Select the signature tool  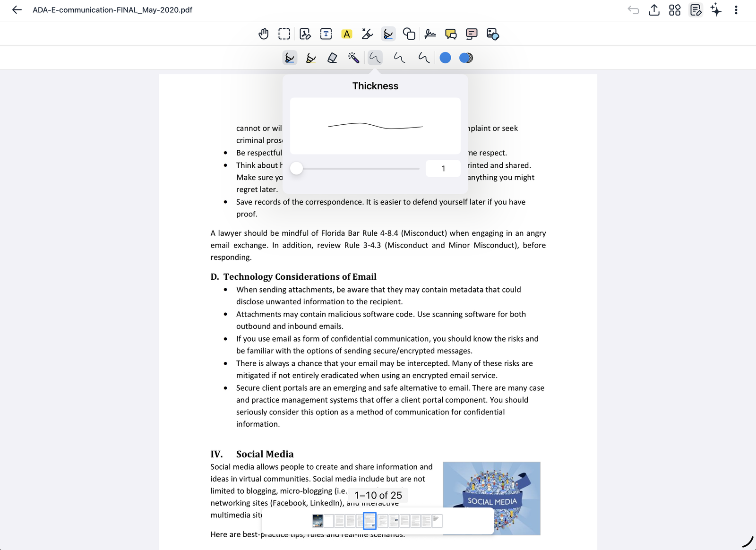[430, 34]
